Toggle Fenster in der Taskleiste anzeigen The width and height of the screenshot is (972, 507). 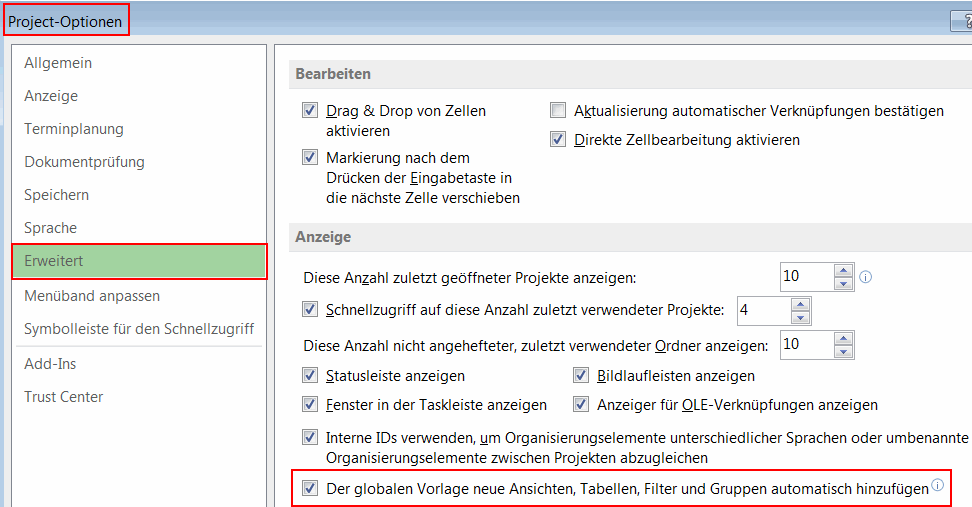point(310,405)
